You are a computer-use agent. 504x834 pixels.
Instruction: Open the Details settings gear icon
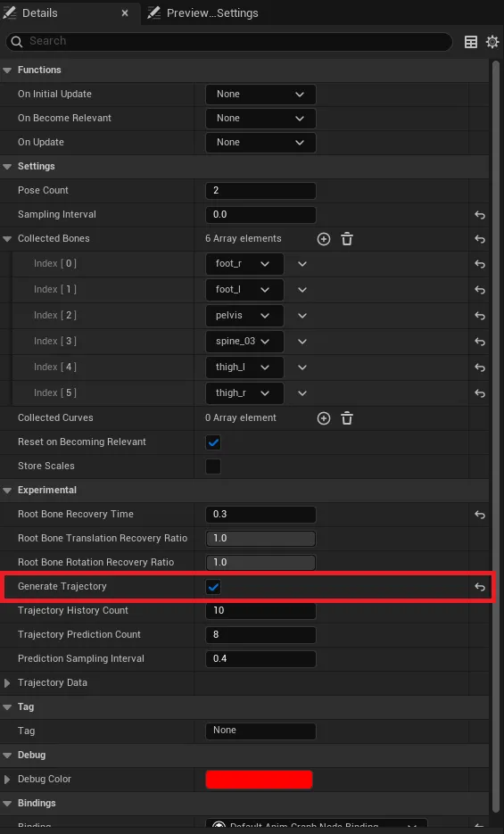tap(492, 42)
